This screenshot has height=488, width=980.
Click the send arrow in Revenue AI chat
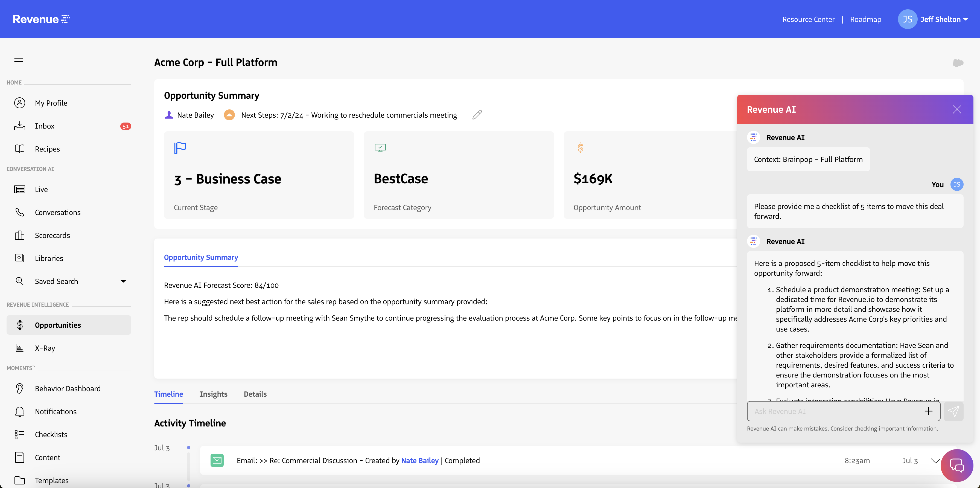coord(953,411)
